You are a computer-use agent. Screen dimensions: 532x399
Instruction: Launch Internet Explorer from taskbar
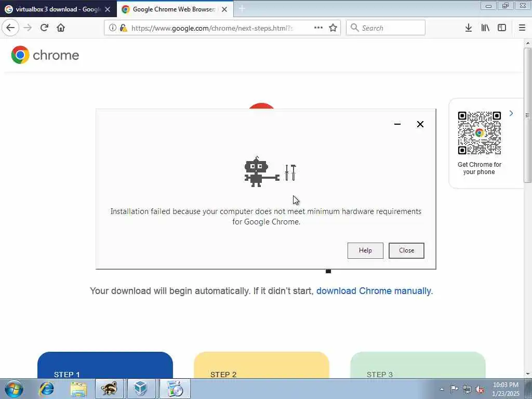[47, 389]
